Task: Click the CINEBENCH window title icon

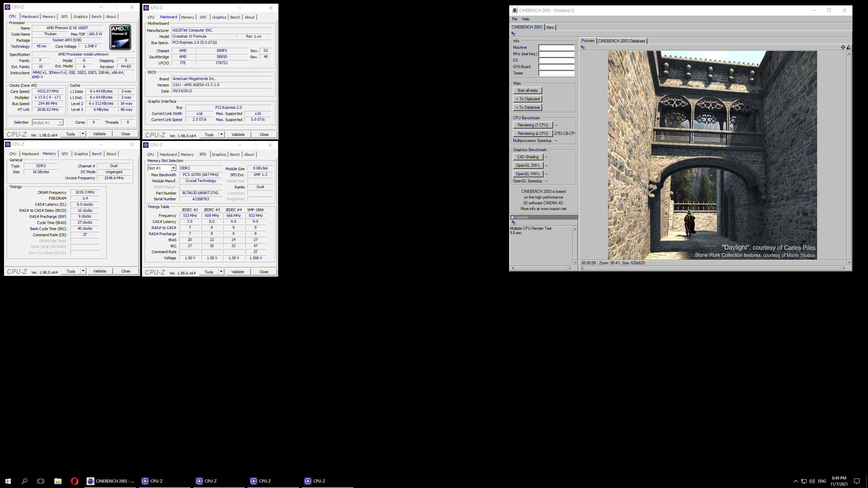Action: coord(515,10)
